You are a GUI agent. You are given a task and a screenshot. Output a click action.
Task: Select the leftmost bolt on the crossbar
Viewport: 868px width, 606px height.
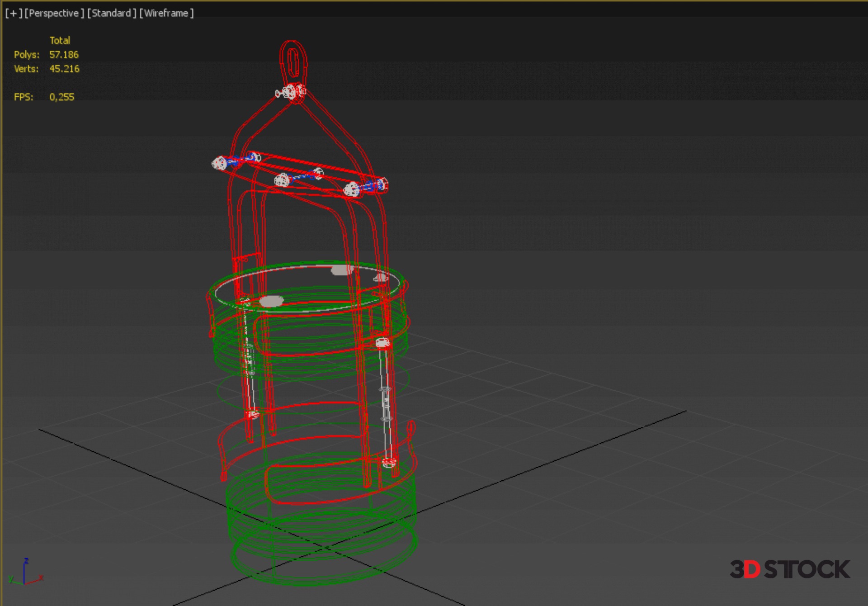pyautogui.click(x=220, y=163)
